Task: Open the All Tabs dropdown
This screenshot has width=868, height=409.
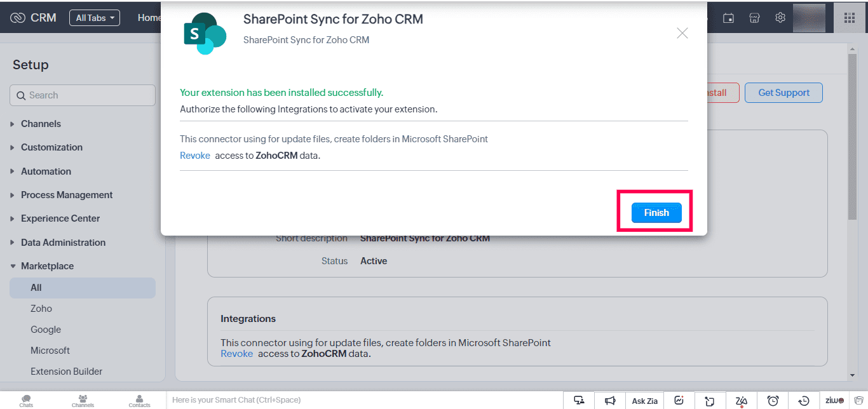Action: [x=95, y=18]
